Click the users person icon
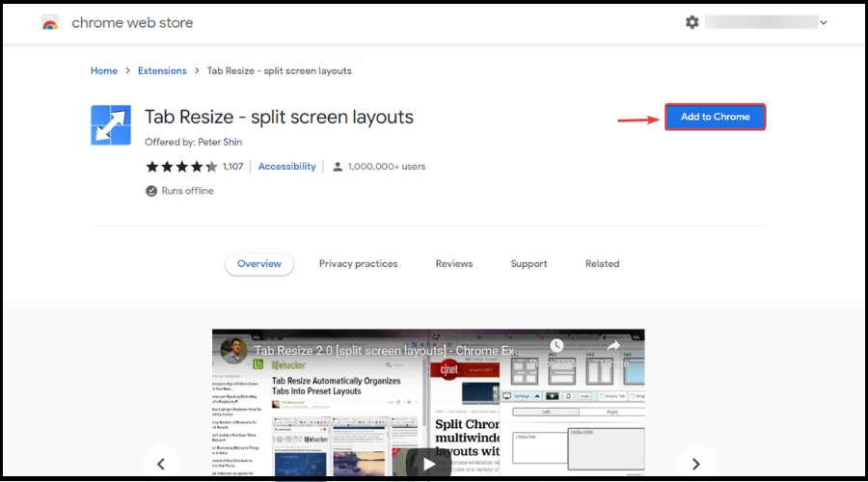The height and width of the screenshot is (482, 868). tap(338, 167)
